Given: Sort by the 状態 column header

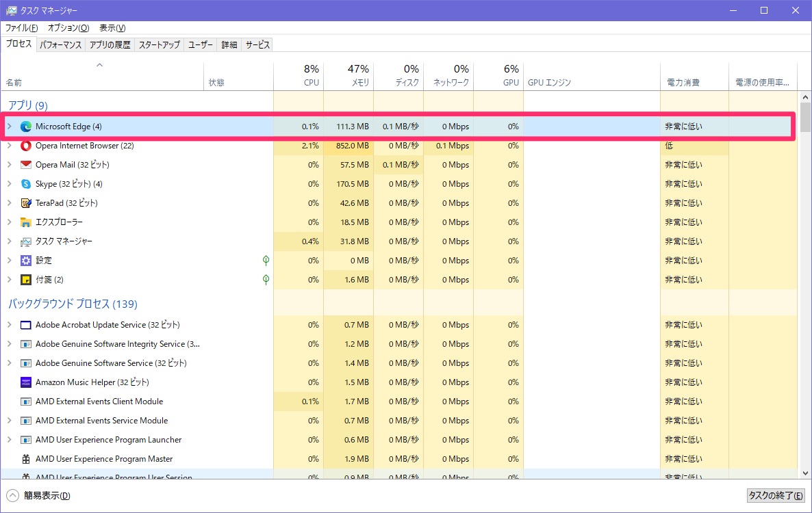Looking at the screenshot, I should pos(239,75).
